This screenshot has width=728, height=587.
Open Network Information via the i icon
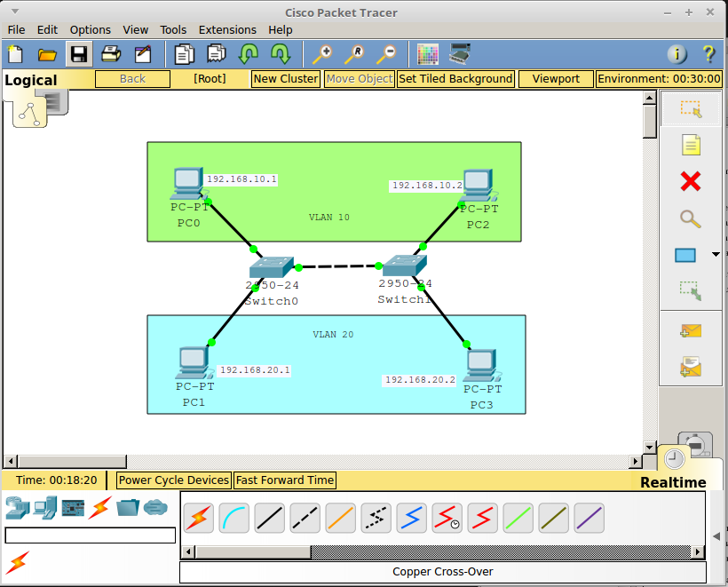pyautogui.click(x=677, y=53)
